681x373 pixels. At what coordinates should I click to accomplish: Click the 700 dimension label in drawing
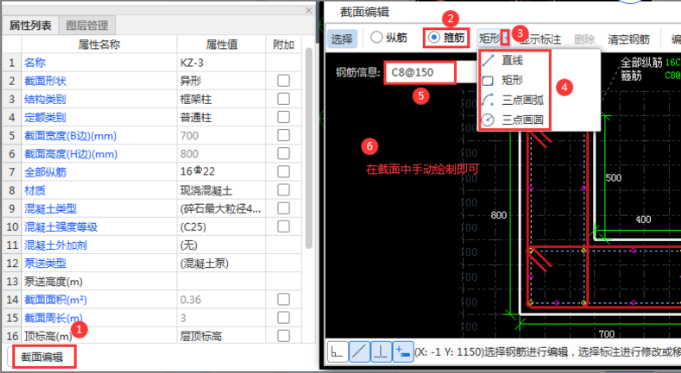coord(607,334)
